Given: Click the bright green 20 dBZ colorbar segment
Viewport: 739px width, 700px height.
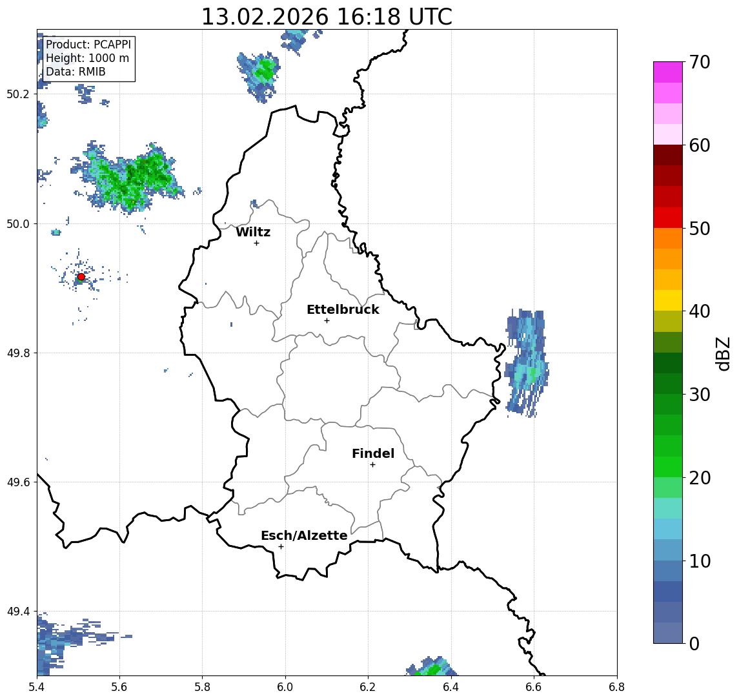Looking at the screenshot, I should click(x=668, y=467).
